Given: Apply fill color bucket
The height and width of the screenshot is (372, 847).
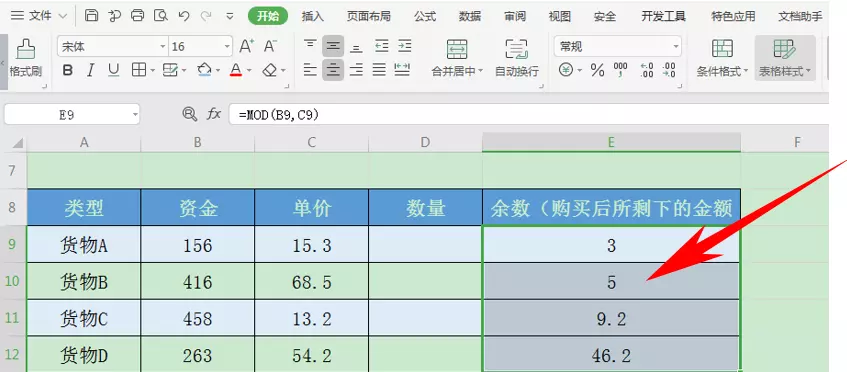Looking at the screenshot, I should [204, 70].
